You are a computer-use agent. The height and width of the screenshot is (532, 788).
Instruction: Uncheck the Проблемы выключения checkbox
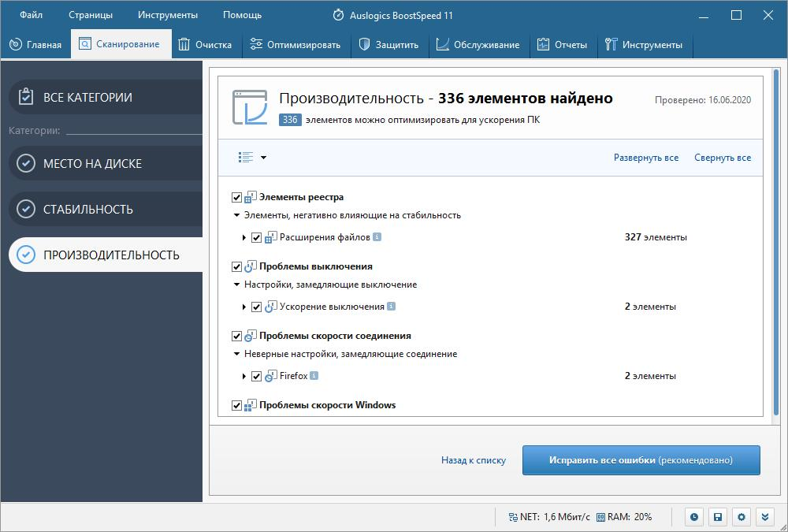(236, 266)
